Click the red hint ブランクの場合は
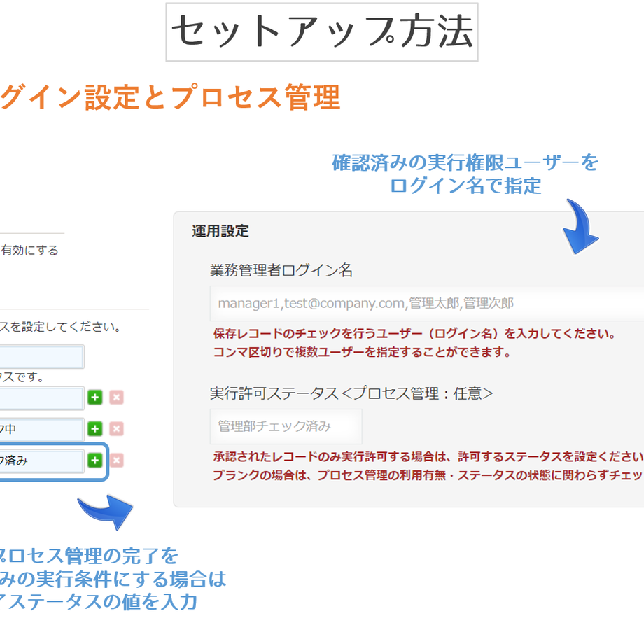The width and height of the screenshot is (644, 644). click(428, 475)
